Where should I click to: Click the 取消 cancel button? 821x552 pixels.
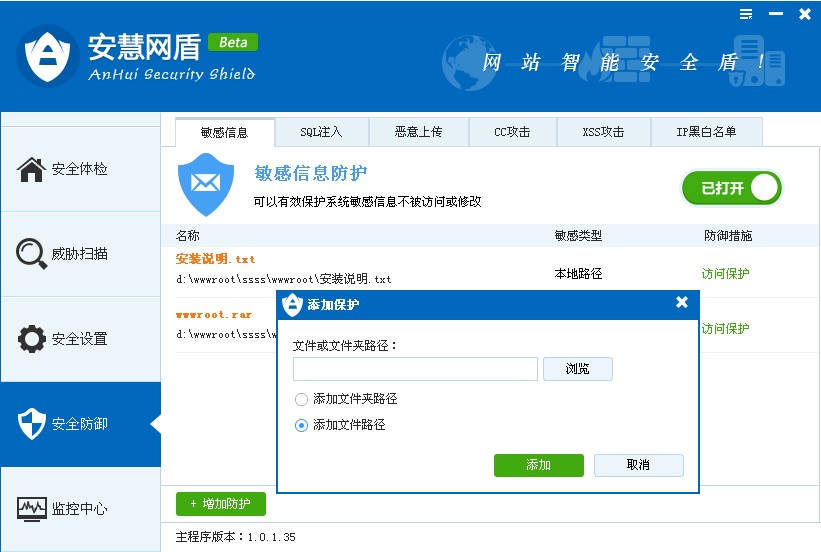pyautogui.click(x=638, y=465)
